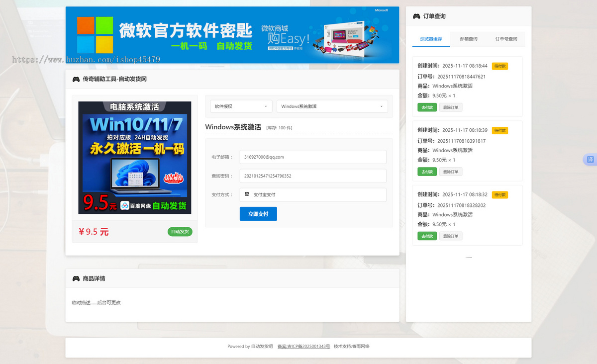Switch to 浏览器缓存 tab
This screenshot has height=364, width=597.
point(431,39)
